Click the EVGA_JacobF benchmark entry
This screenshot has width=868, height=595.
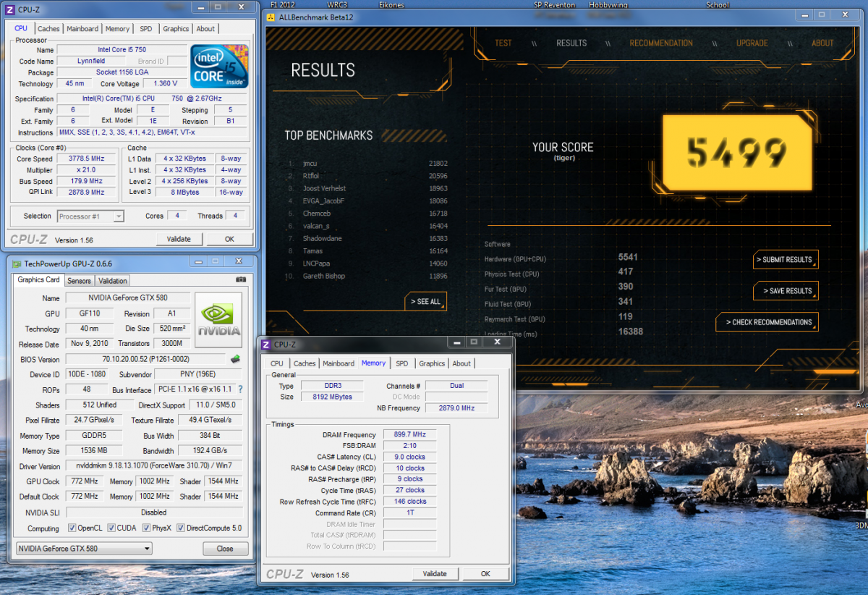pos(368,201)
